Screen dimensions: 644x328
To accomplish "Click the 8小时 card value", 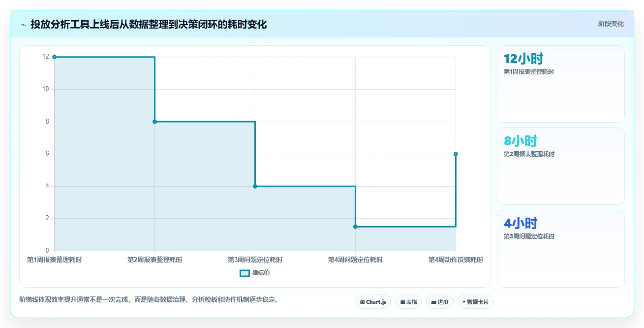I will 521,141.
